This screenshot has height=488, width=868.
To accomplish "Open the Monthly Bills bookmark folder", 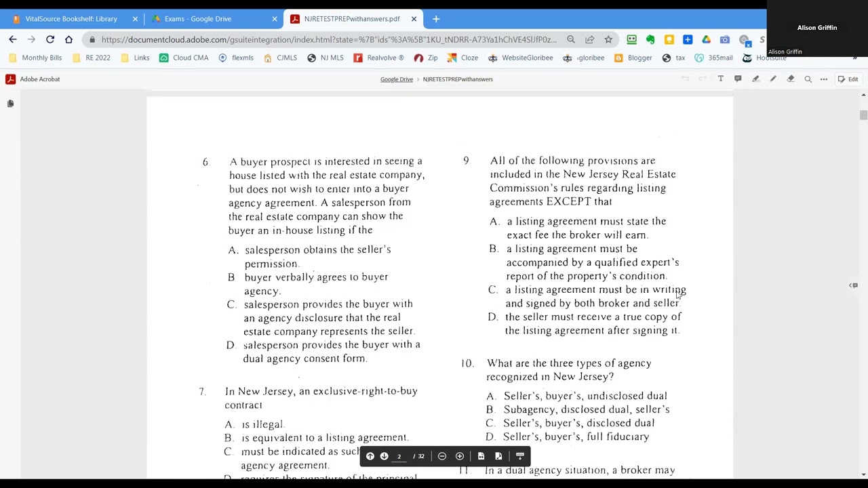I will click(35, 58).
